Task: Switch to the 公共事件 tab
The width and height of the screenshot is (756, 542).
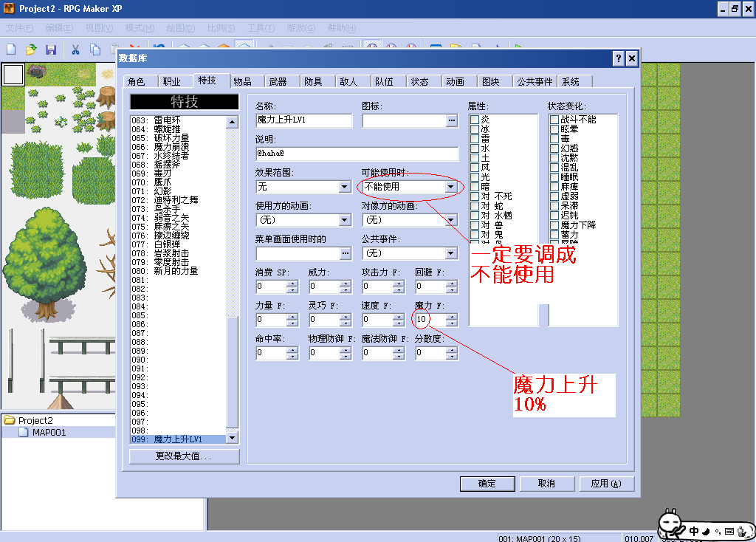Action: coord(535,81)
